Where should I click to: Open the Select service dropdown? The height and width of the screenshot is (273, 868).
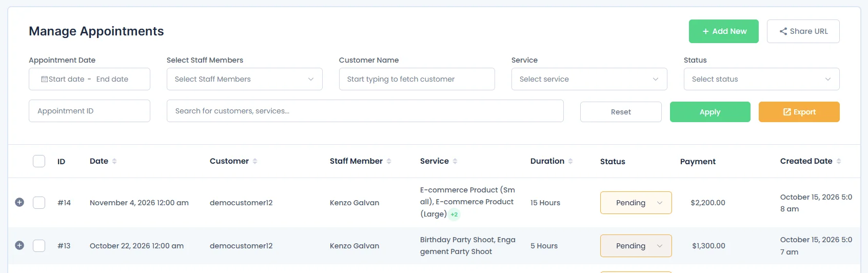tap(589, 79)
